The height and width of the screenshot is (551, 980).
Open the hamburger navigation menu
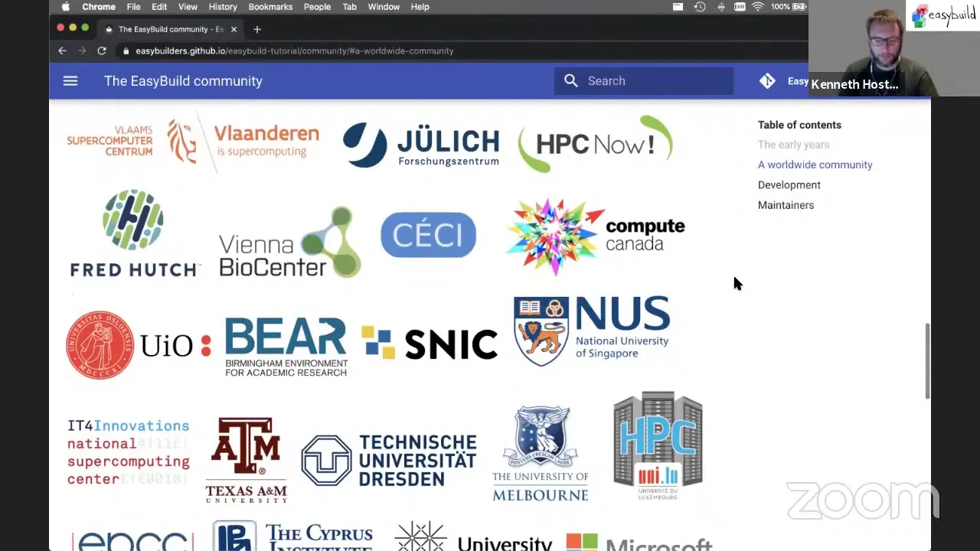coord(70,81)
